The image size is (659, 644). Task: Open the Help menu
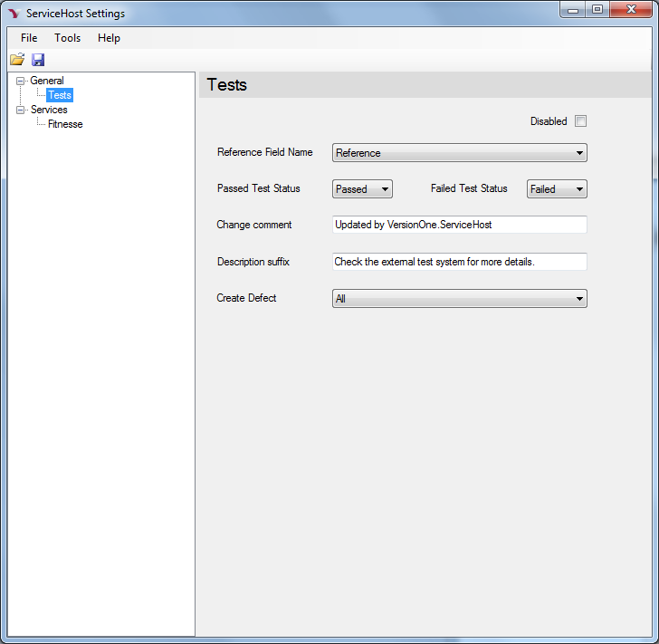[x=109, y=38]
